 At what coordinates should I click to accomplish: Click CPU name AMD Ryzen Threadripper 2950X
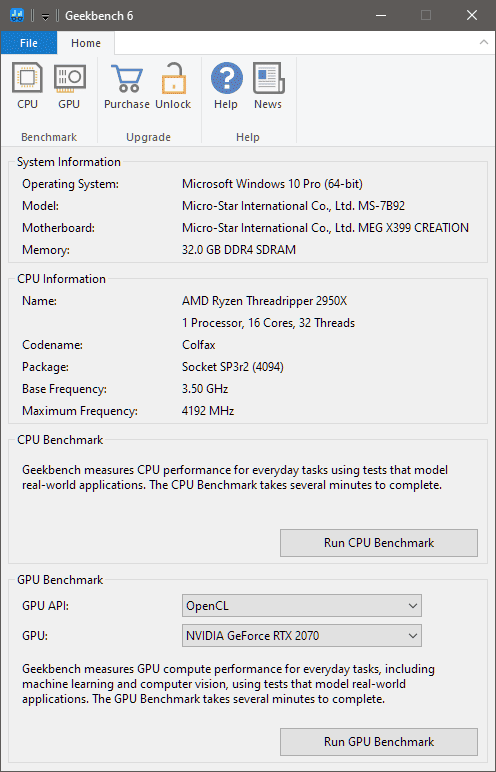(265, 301)
